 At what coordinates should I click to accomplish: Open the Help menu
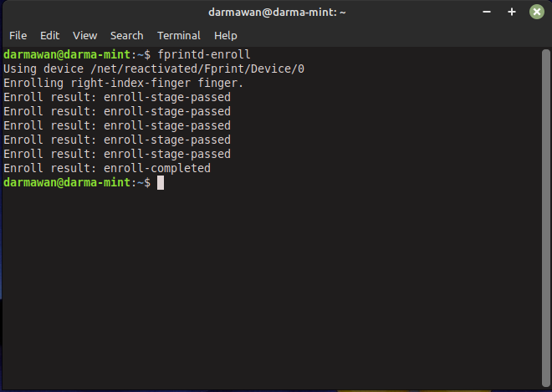226,36
